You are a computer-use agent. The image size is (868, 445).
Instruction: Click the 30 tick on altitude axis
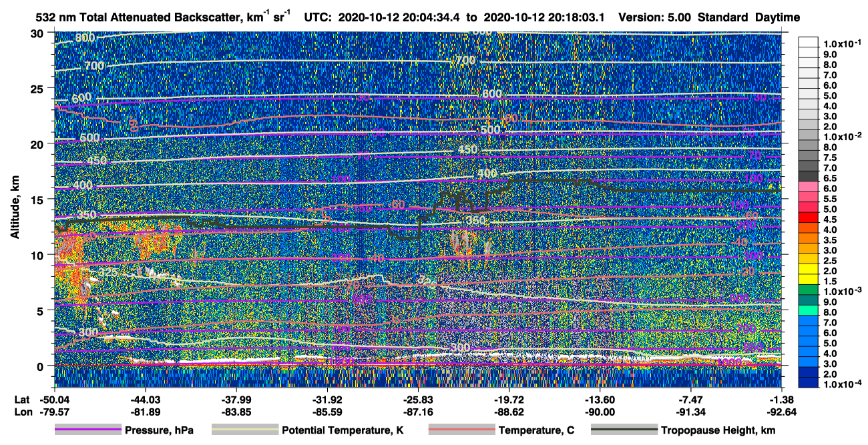[38, 33]
